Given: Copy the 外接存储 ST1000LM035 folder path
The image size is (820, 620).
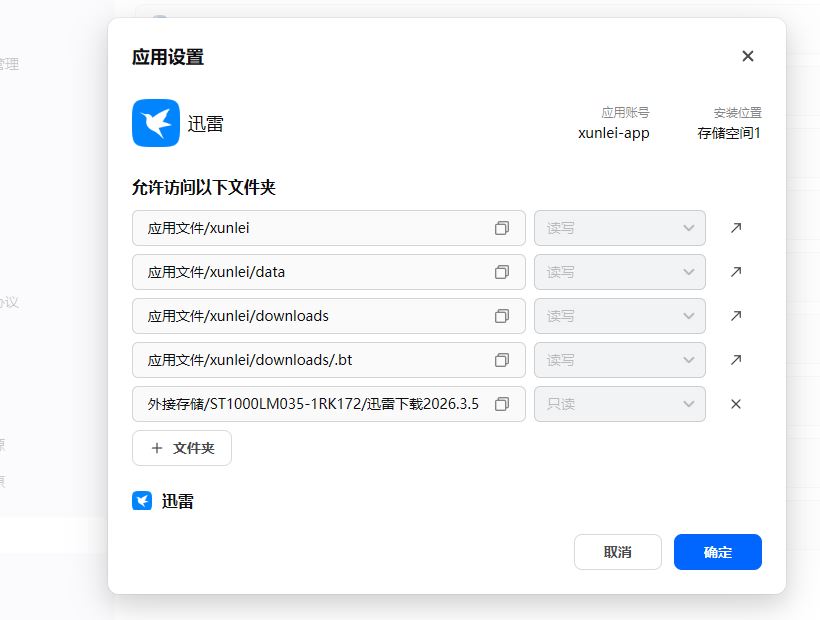Looking at the screenshot, I should (502, 404).
